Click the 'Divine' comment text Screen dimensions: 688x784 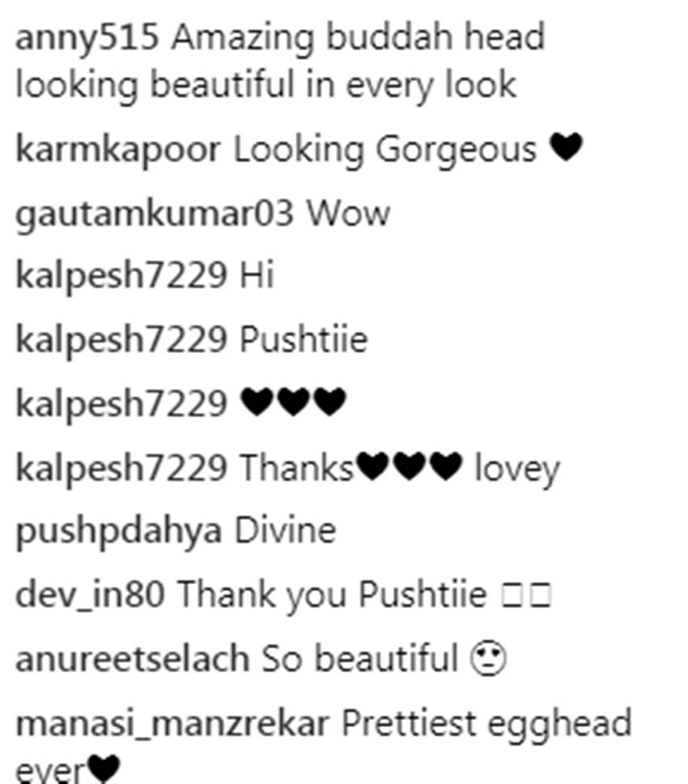pos(285,531)
